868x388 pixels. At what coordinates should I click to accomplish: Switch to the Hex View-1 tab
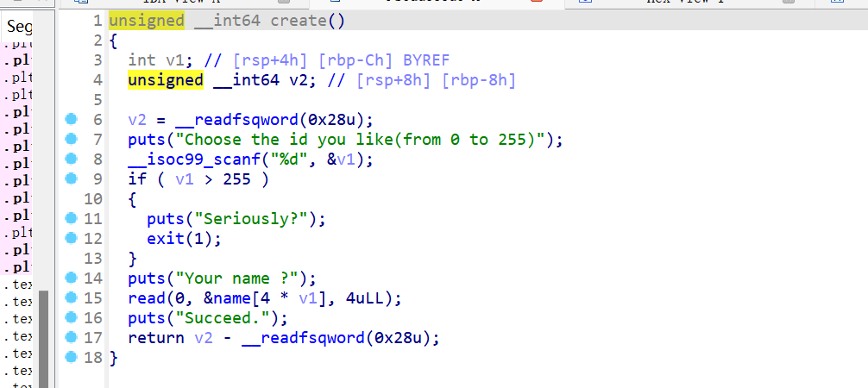(x=682, y=3)
